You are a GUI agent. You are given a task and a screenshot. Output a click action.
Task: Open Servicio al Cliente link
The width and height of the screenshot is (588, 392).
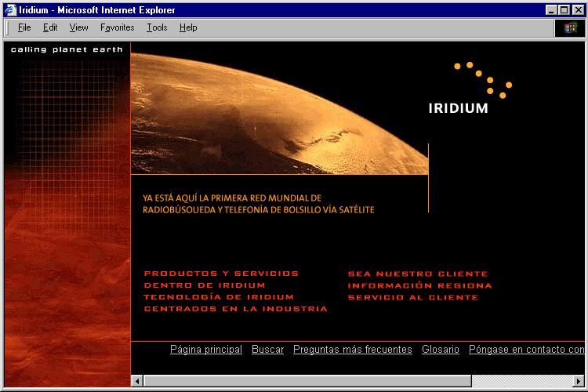(413, 297)
